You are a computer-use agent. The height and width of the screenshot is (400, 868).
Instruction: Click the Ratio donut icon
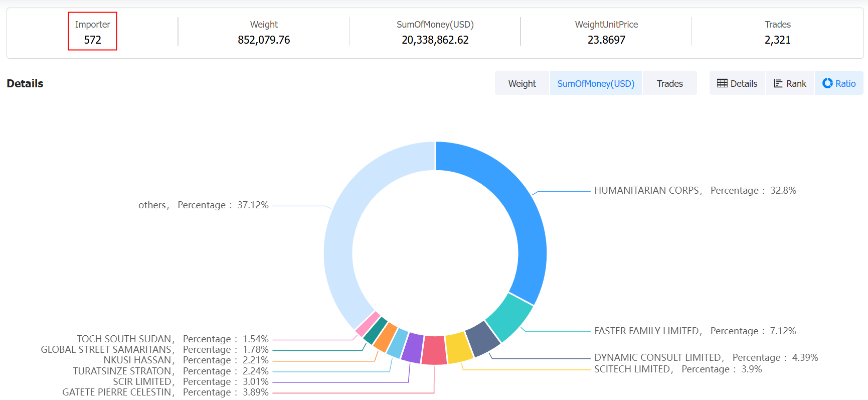[x=827, y=83]
